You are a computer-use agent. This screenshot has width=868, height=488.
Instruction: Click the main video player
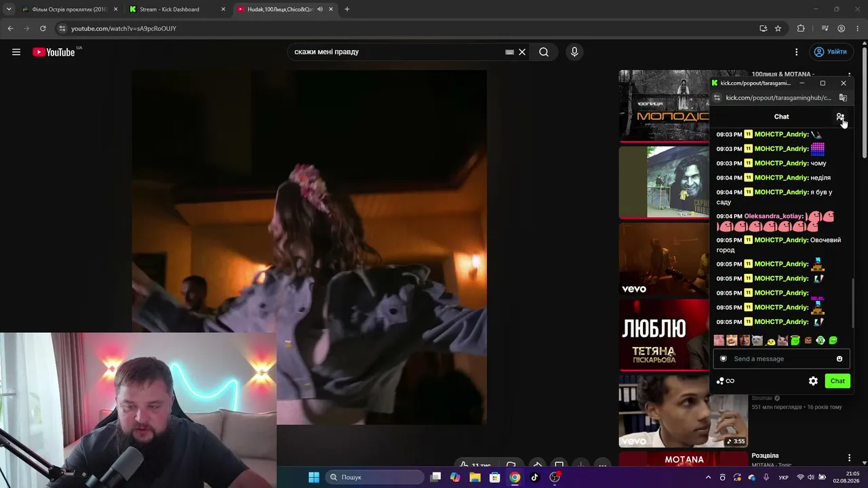tap(309, 247)
